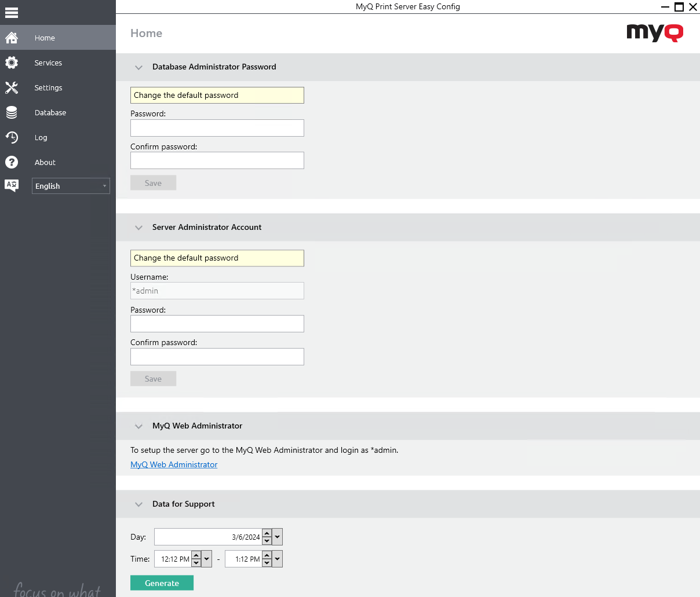
Task: Open the MyQ Web Administrator link
Action: pyautogui.click(x=174, y=464)
